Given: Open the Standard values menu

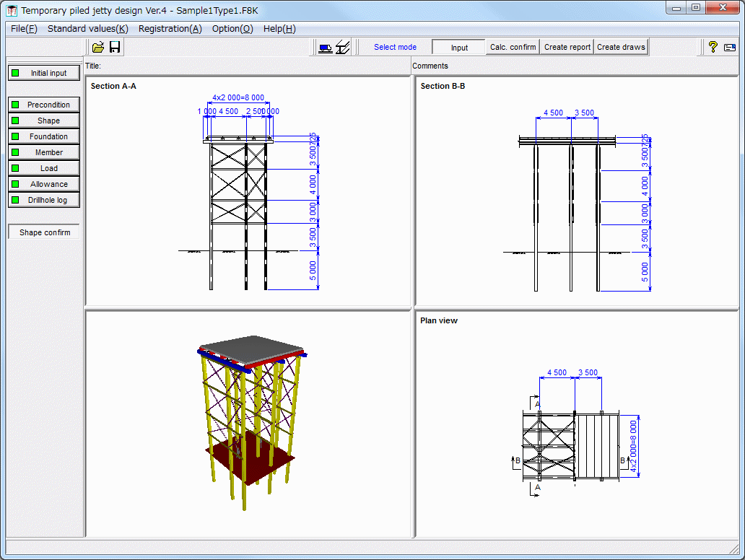Looking at the screenshot, I should [87, 29].
